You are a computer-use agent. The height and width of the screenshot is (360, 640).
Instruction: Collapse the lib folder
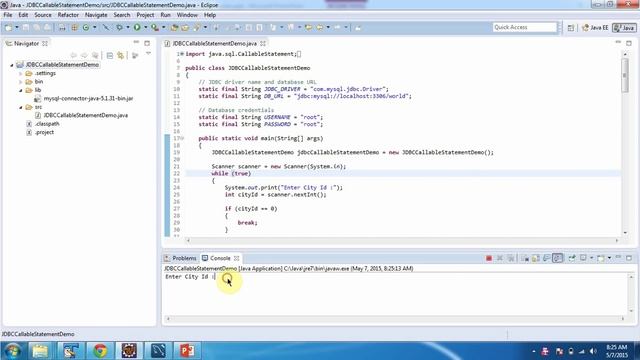pyautogui.click(x=21, y=90)
